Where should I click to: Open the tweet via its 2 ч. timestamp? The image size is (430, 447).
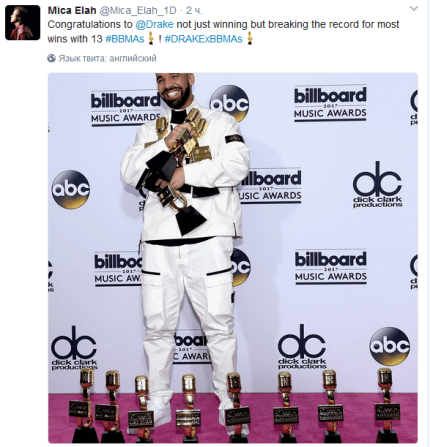pyautogui.click(x=194, y=10)
